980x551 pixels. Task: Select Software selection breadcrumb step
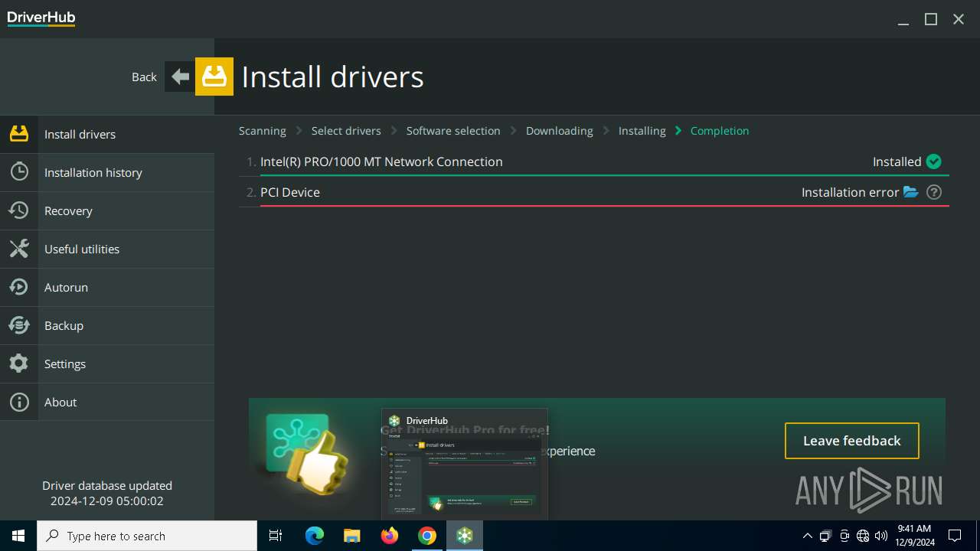[x=453, y=131]
